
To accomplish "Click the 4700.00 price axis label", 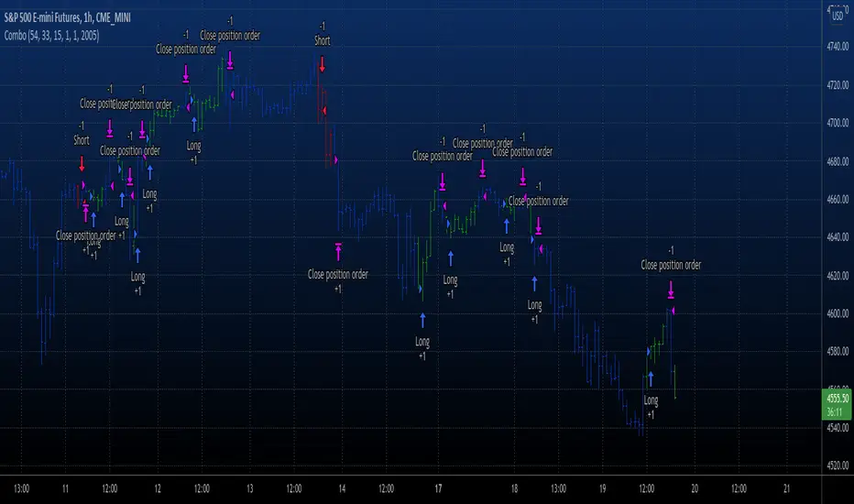I will [838, 123].
